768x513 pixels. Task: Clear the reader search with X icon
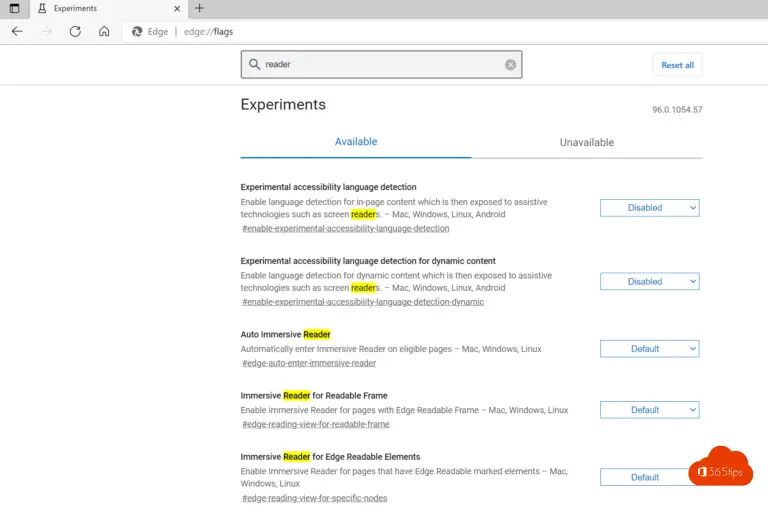coord(510,65)
